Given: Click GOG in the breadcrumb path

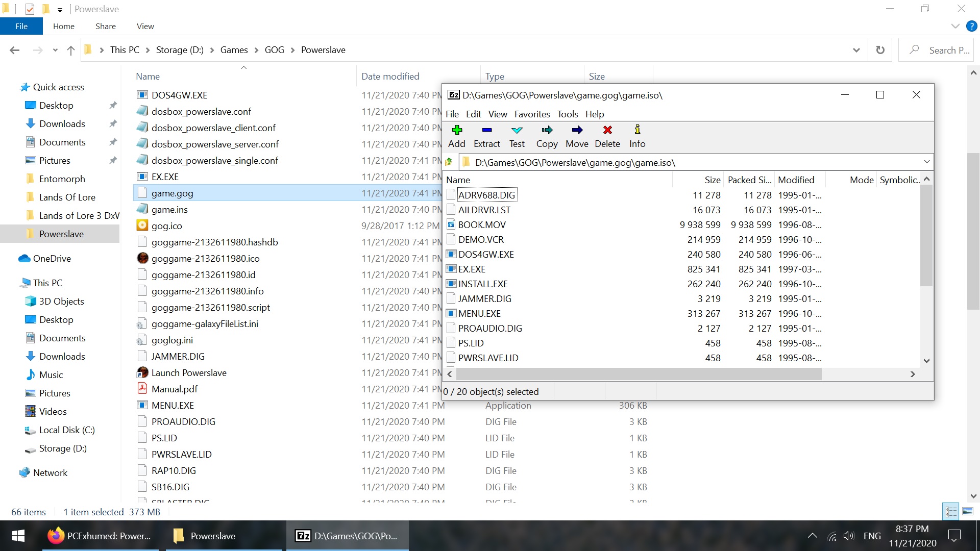Looking at the screenshot, I should coord(275,50).
